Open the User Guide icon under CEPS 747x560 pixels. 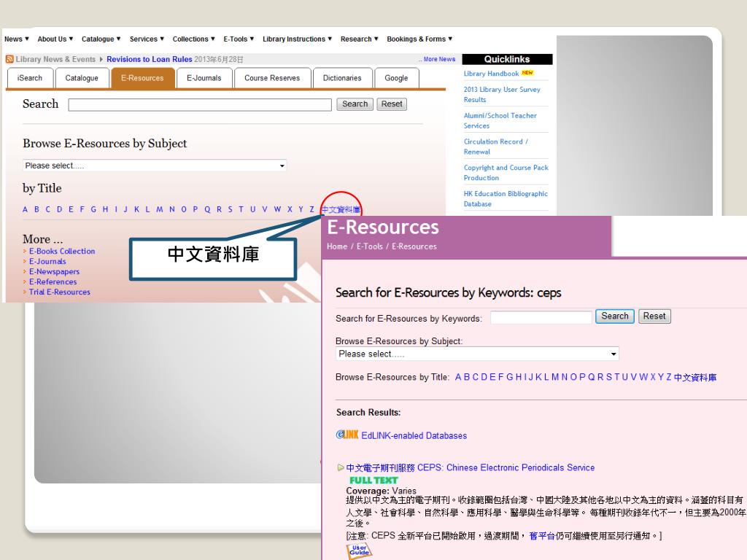[360, 551]
